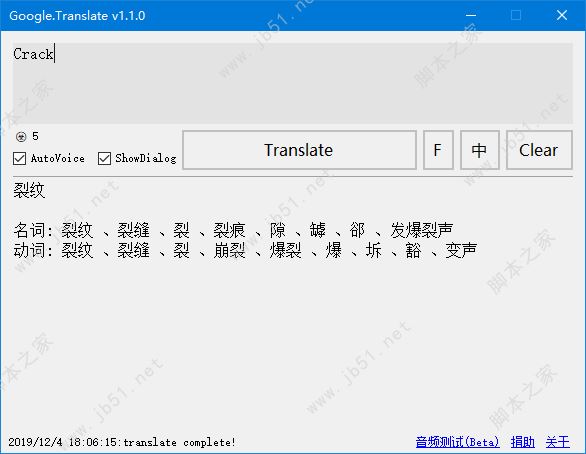The height and width of the screenshot is (454, 586).
Task: Open the 关于 about link
Action: tap(557, 442)
